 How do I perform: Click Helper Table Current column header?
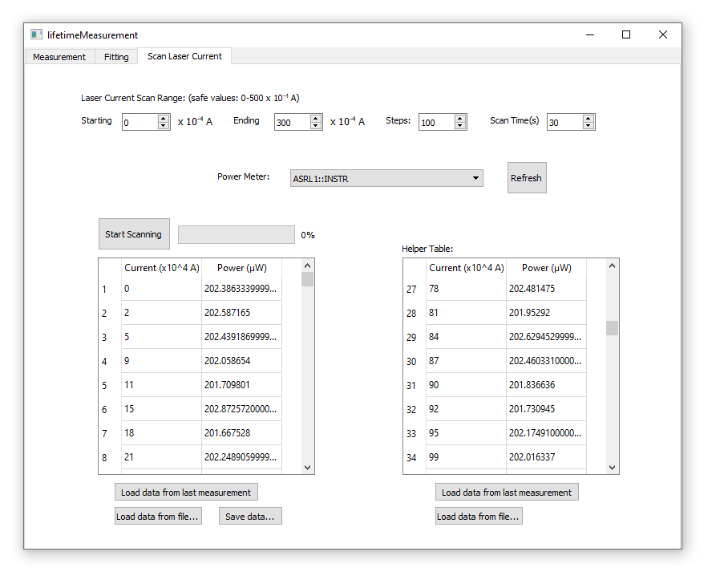coord(466,268)
